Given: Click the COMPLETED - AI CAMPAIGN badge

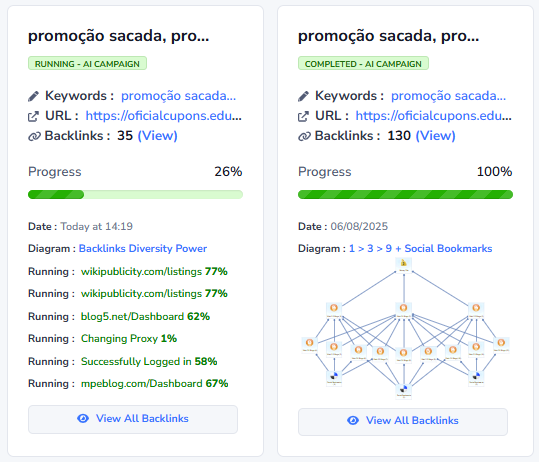Looking at the screenshot, I should click(x=363, y=63).
